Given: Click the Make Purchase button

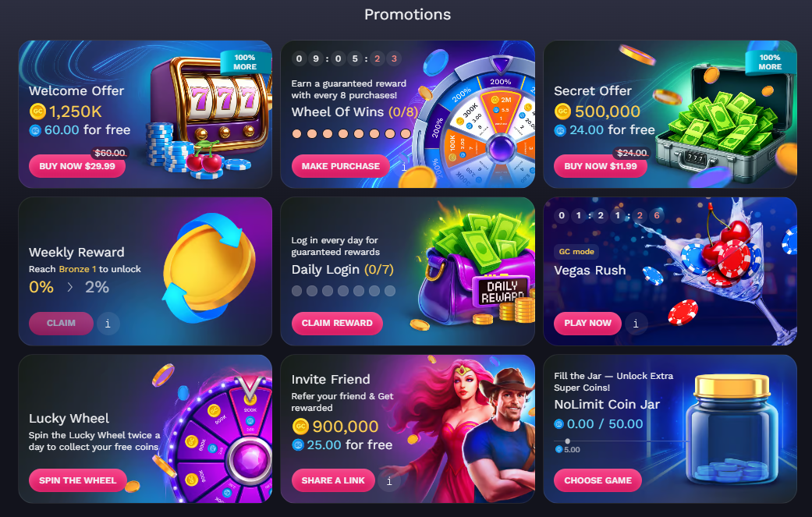Looking at the screenshot, I should tap(340, 166).
